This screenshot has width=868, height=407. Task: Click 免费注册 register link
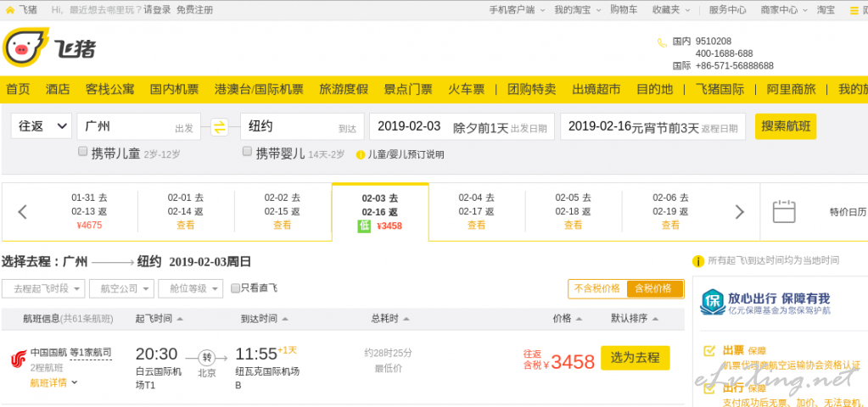coord(194,10)
